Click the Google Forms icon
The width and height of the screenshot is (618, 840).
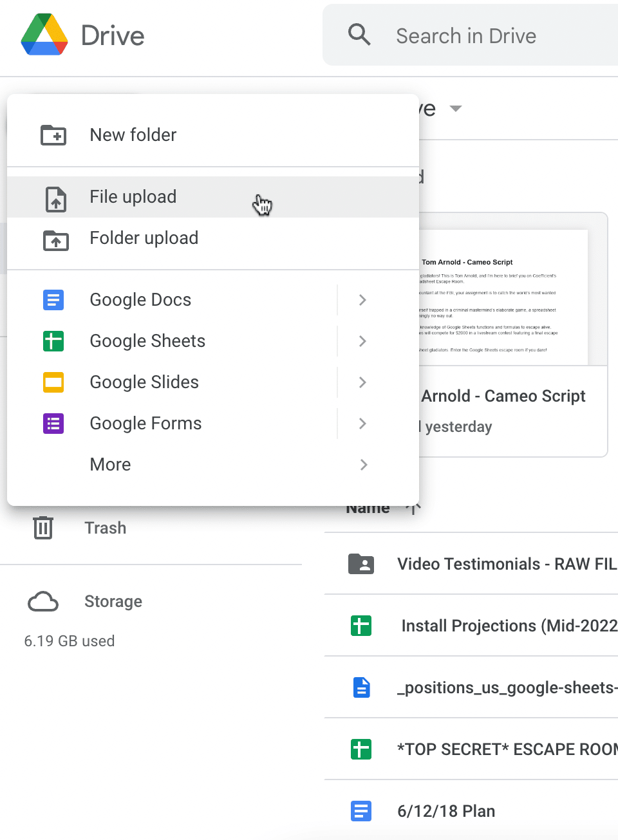(x=53, y=424)
